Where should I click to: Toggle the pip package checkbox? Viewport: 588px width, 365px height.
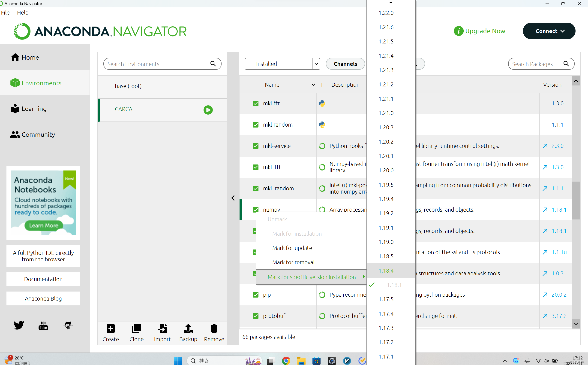click(x=255, y=295)
